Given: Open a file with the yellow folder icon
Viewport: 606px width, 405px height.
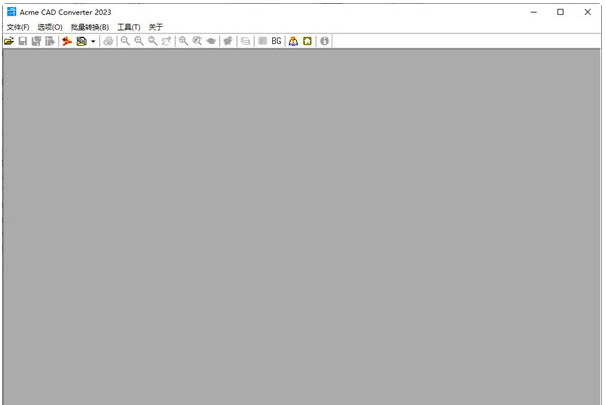Looking at the screenshot, I should pyautogui.click(x=9, y=41).
